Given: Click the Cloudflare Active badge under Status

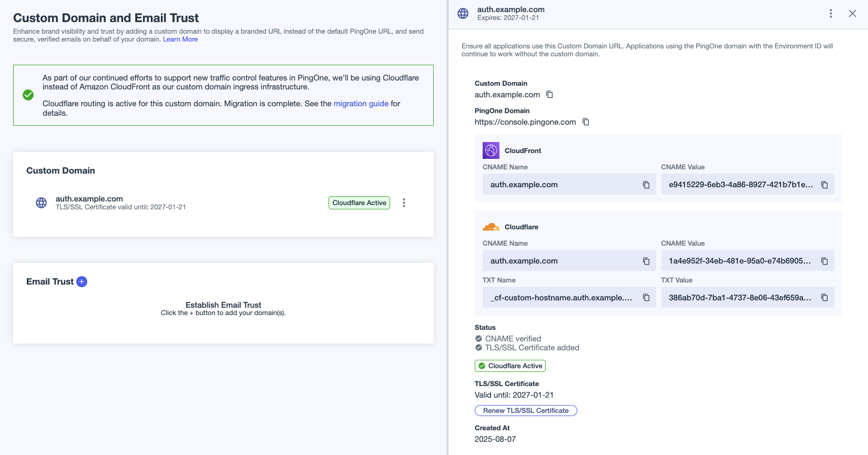Looking at the screenshot, I should (510, 366).
